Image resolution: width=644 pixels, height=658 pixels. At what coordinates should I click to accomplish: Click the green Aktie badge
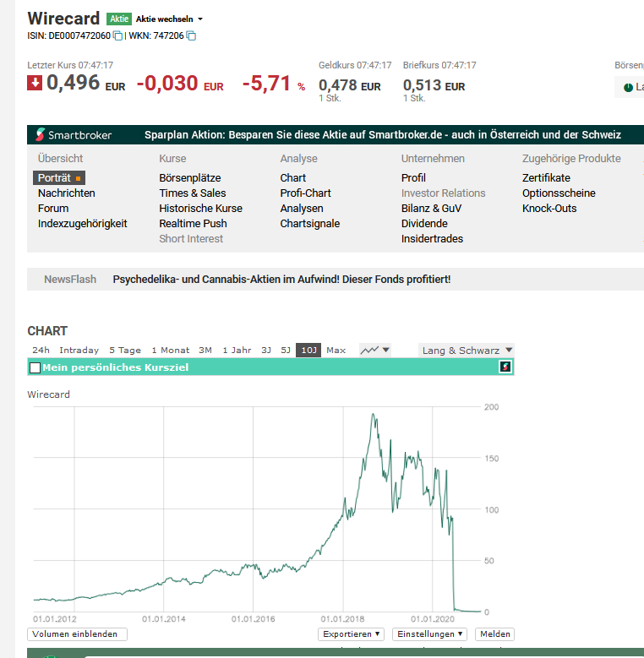[x=119, y=19]
